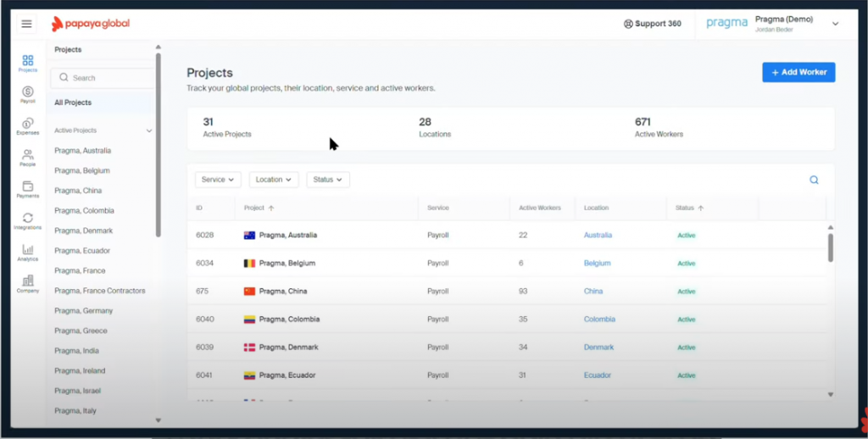
Task: Select Pragma, Belgium in the sidebar list
Action: (x=82, y=170)
